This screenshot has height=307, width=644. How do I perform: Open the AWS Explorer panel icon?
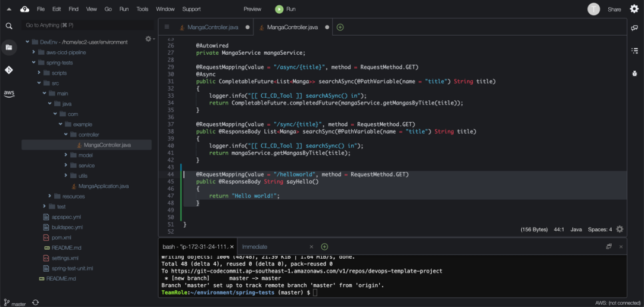(9, 94)
